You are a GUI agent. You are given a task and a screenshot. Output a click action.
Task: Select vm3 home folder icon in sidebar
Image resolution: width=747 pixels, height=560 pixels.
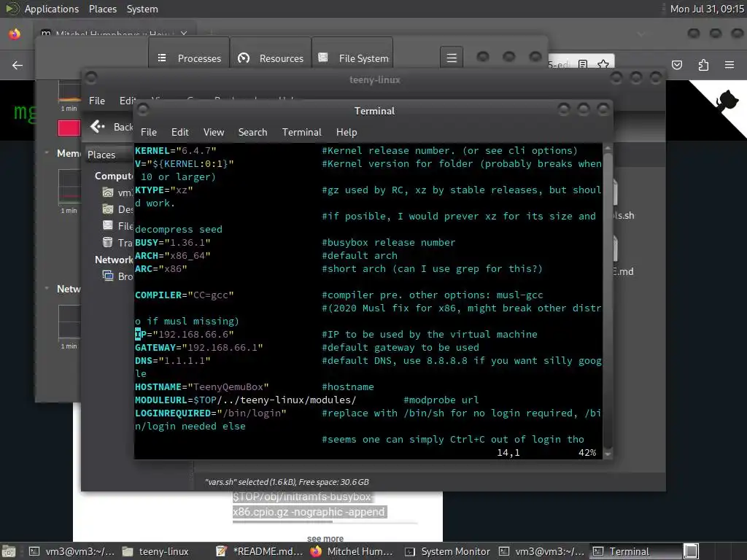(x=108, y=192)
